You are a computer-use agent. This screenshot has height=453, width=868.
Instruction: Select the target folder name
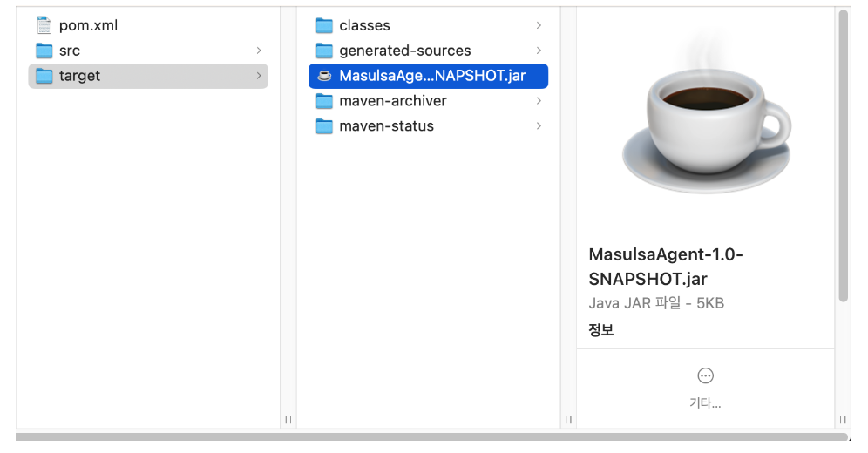[79, 76]
